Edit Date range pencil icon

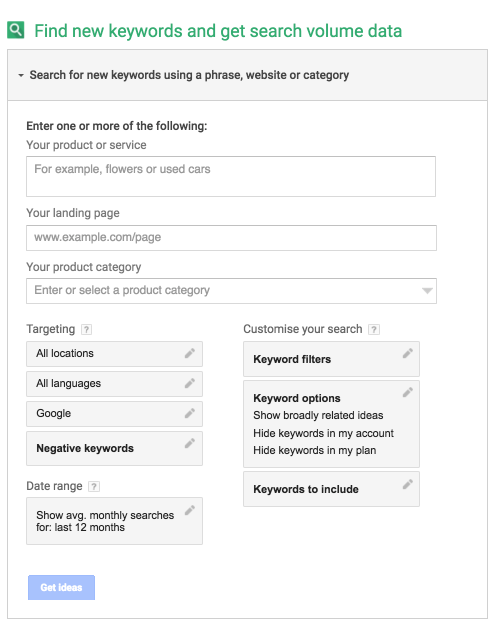coord(190,510)
